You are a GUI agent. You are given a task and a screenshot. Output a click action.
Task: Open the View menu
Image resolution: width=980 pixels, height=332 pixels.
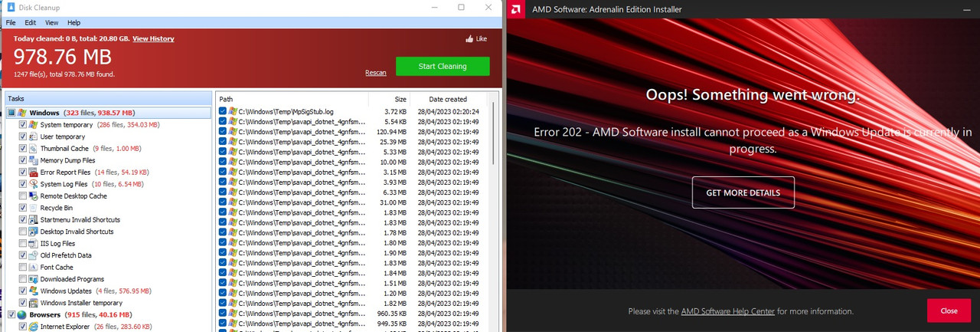tap(51, 23)
